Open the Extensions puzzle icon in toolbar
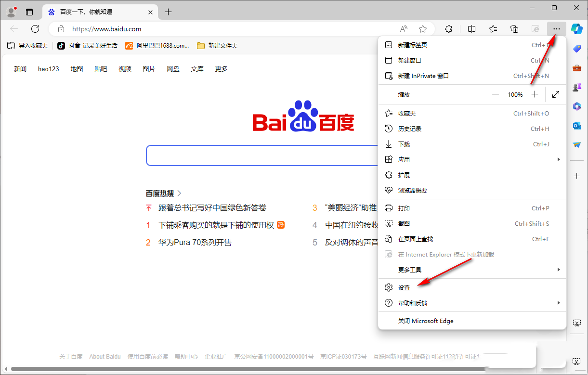The height and width of the screenshot is (375, 588). click(448, 29)
